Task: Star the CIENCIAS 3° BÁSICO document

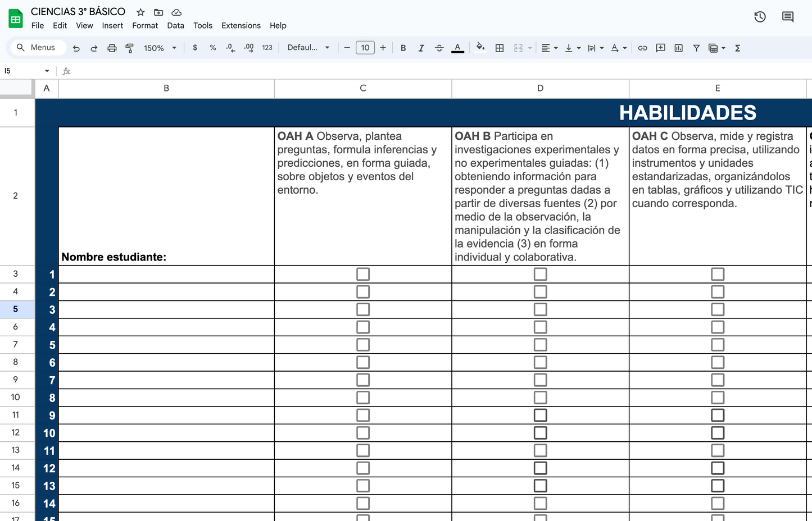Action: [140, 12]
